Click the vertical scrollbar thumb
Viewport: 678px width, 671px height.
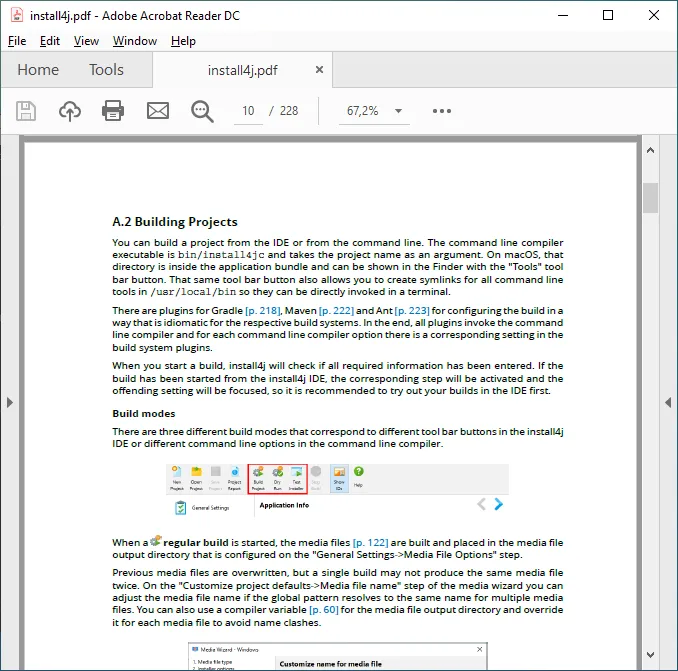(x=650, y=198)
